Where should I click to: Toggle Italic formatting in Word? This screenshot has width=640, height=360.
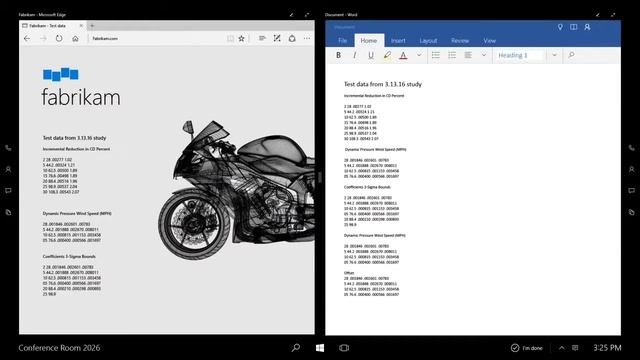pos(354,55)
